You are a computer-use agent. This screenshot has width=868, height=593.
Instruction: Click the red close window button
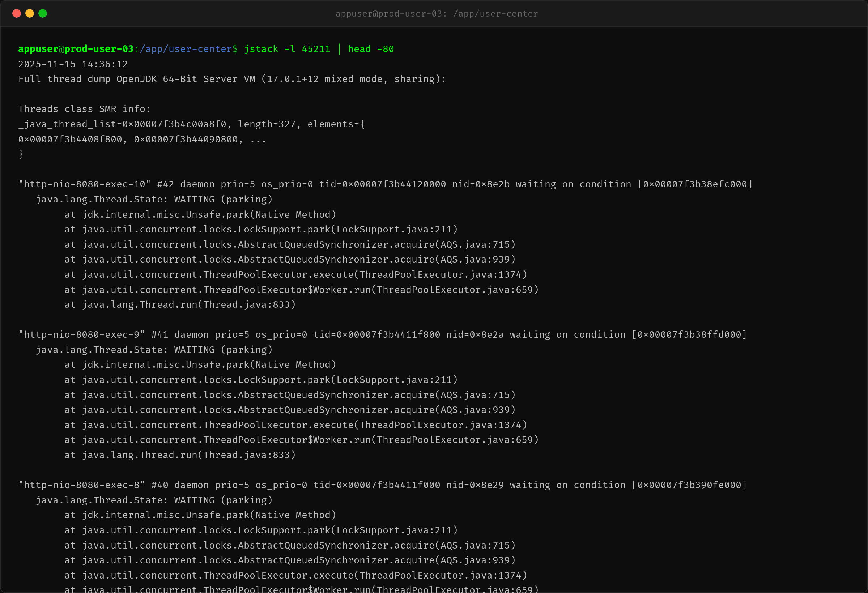click(x=16, y=13)
